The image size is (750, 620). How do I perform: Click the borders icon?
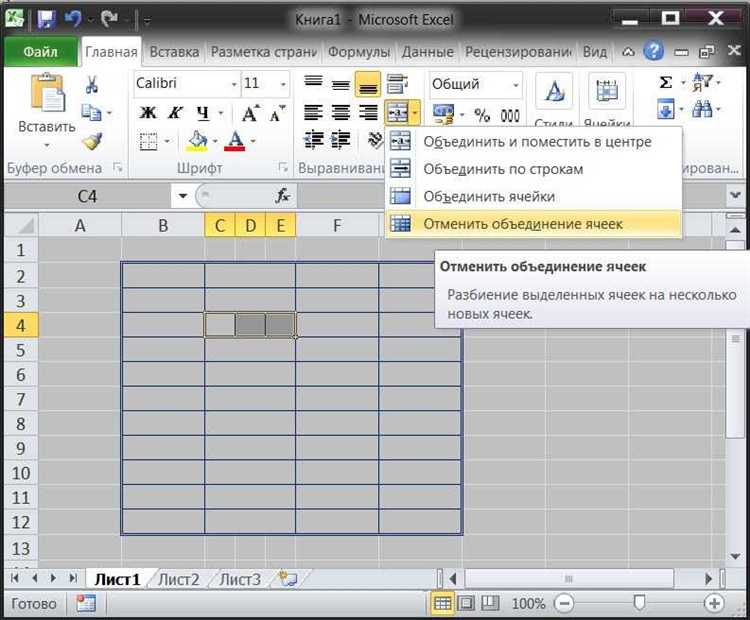[148, 142]
